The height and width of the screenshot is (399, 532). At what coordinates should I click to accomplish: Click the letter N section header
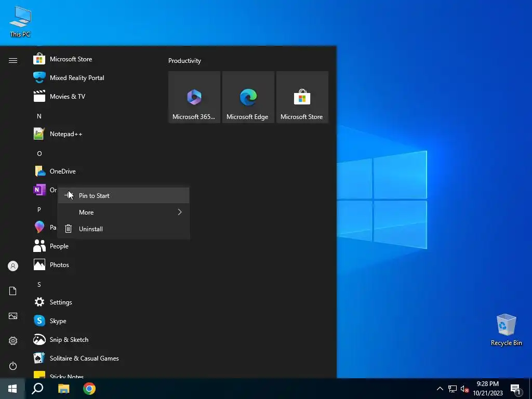(39, 116)
